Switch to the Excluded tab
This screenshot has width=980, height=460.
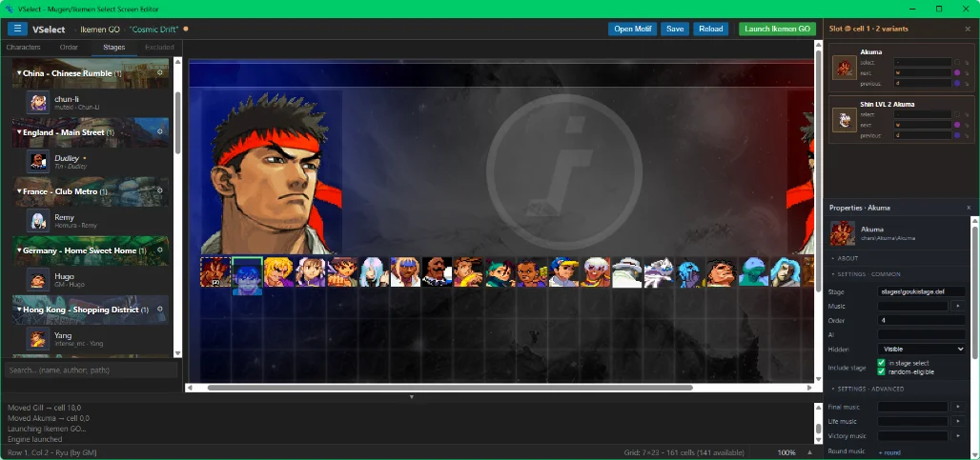159,48
